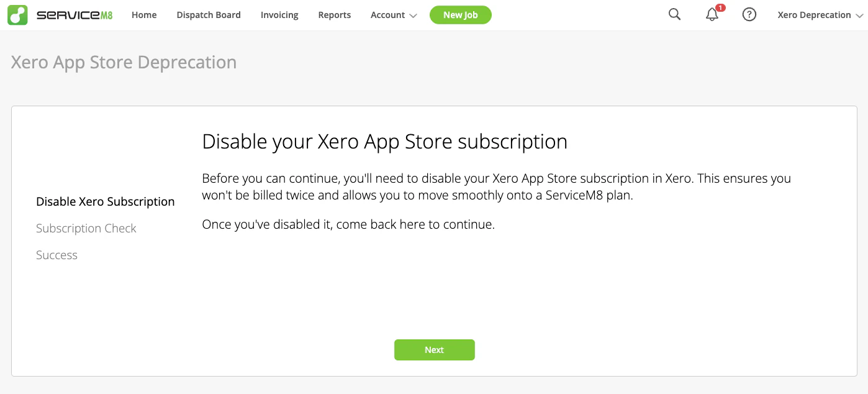This screenshot has height=394, width=868.
Task: Open the Invoicing section
Action: (x=279, y=14)
